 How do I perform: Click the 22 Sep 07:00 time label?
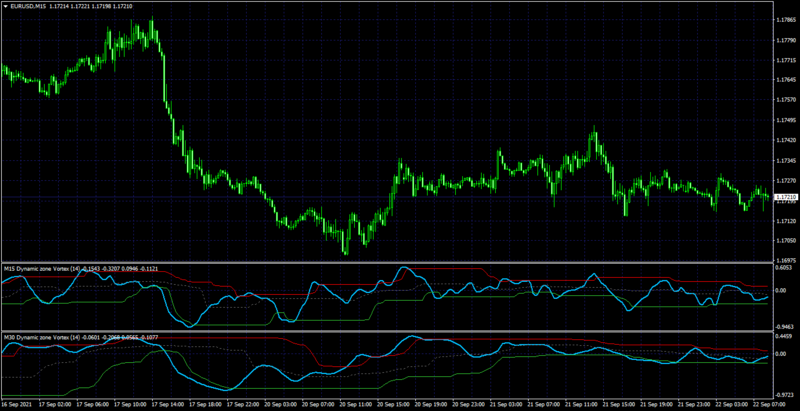[x=771, y=403]
